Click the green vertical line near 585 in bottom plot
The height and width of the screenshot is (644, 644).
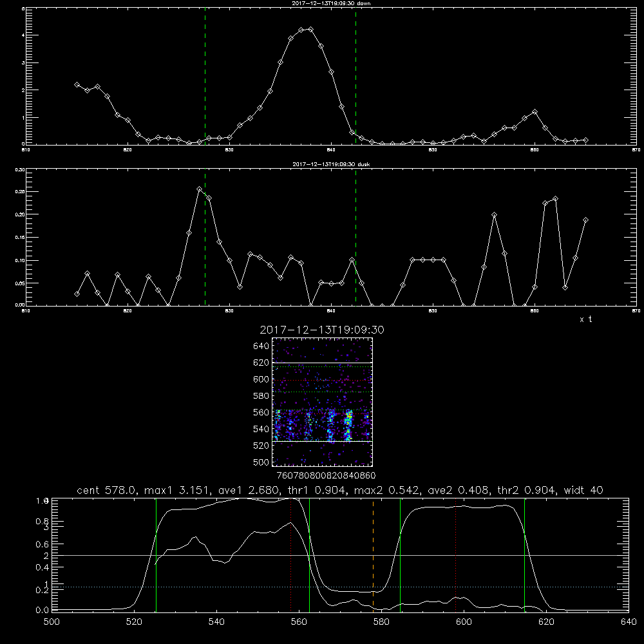400,554
